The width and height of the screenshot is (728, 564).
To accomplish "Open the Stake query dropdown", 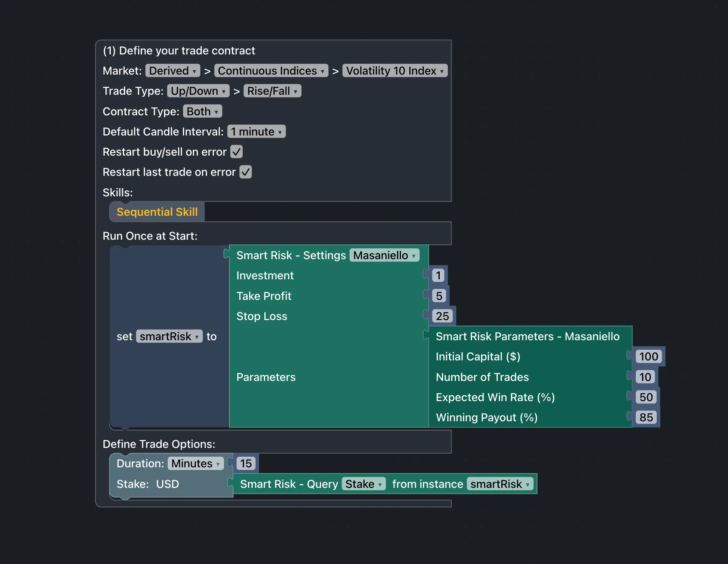I will 364,484.
